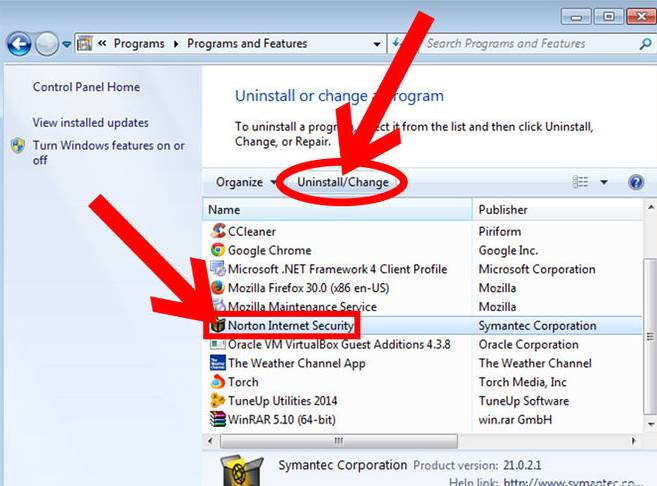Click the WinRAR 5.10 icon
The height and width of the screenshot is (486, 657).
pos(218,420)
